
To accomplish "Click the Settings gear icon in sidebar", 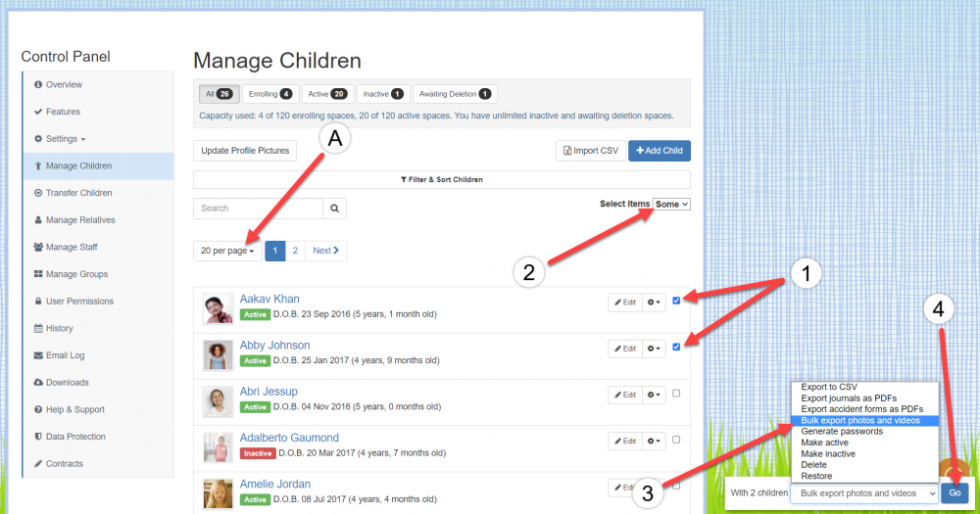I will (x=38, y=139).
